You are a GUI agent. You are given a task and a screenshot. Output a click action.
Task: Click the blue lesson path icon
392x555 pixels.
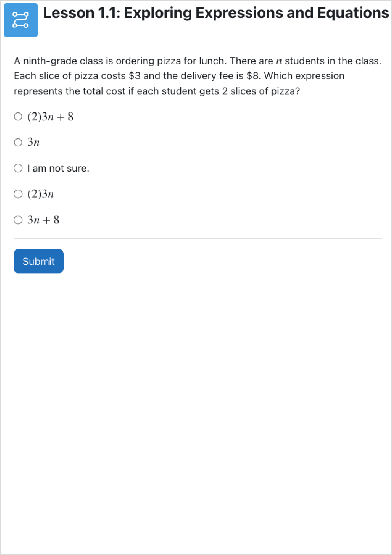[x=21, y=20]
